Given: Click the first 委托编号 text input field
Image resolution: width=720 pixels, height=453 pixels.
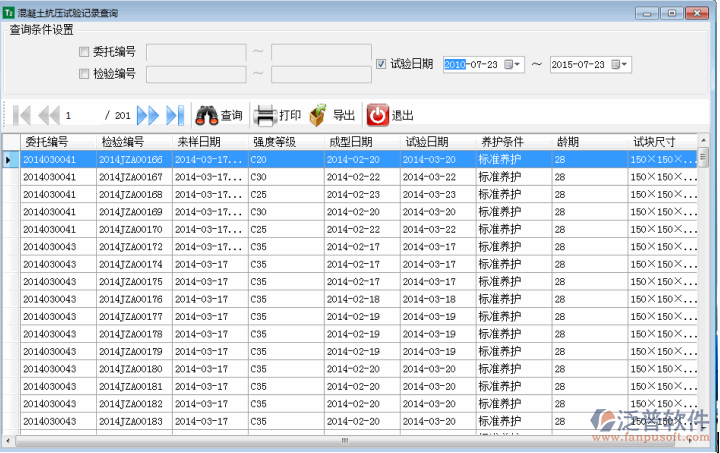Looking at the screenshot, I should [x=196, y=52].
